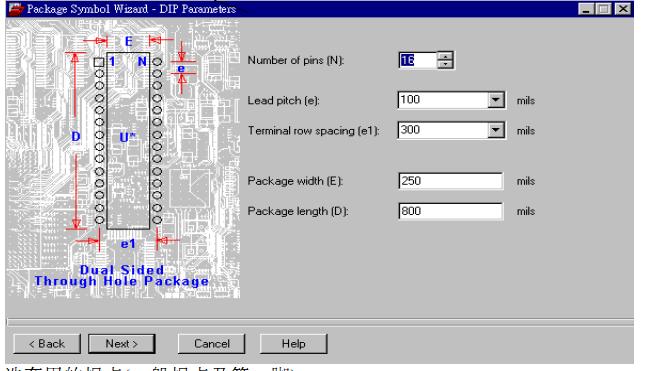Open the Terminal row spacing (e1) dropdown
Image resolution: width=646 pixels, height=371 pixels.
tap(496, 130)
